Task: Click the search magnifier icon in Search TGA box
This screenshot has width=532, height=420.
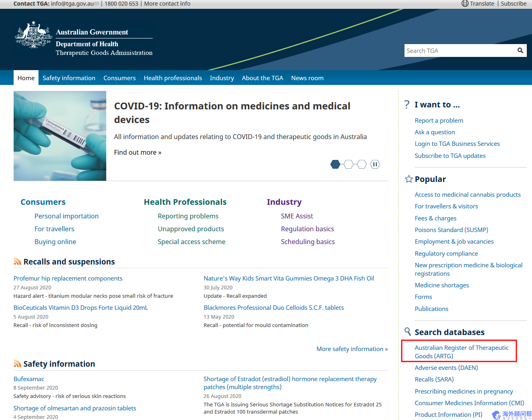Action: coord(520,50)
